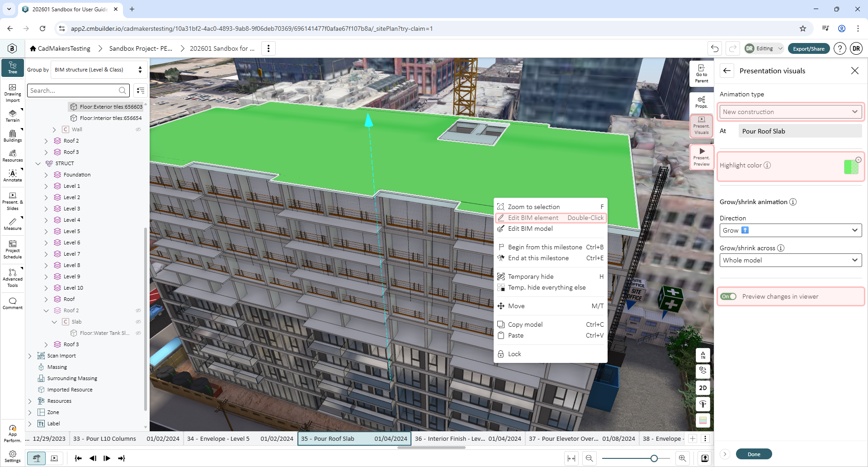The width and height of the screenshot is (868, 467).
Task: Choose End at this milestone
Action: click(551, 258)
